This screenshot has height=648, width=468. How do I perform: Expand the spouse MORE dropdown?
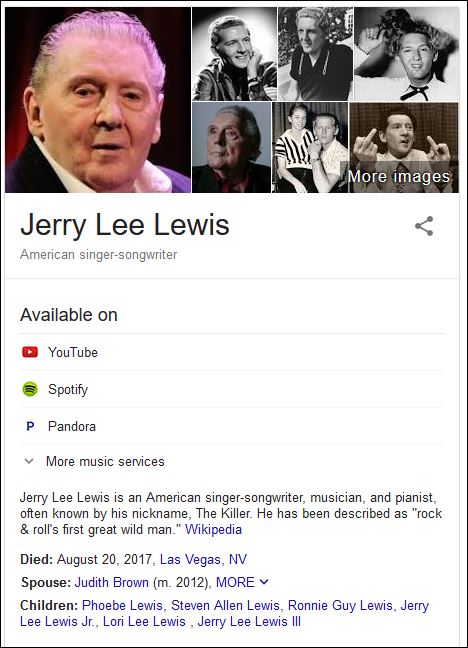pyautogui.click(x=242, y=582)
